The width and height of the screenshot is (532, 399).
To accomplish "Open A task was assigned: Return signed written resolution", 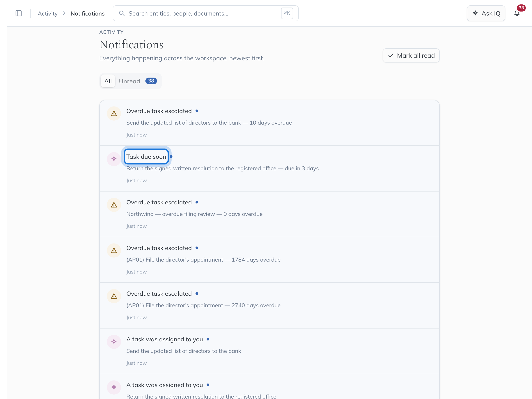I will 164,385.
